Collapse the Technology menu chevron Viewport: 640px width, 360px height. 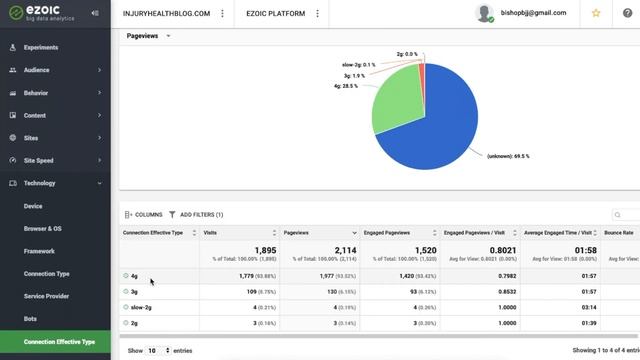(99, 183)
